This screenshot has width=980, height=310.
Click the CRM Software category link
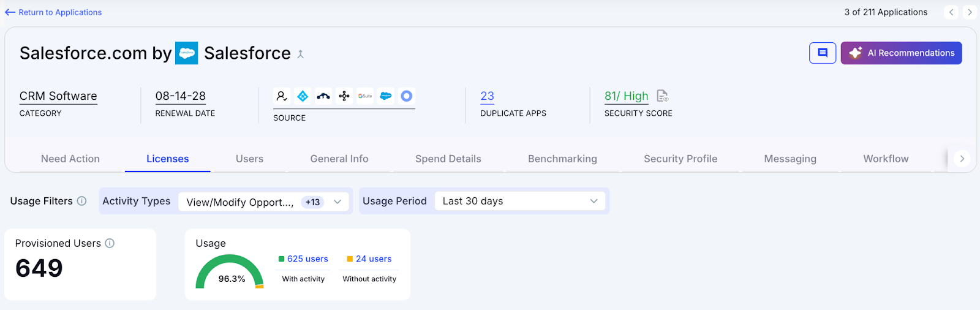pyautogui.click(x=58, y=96)
